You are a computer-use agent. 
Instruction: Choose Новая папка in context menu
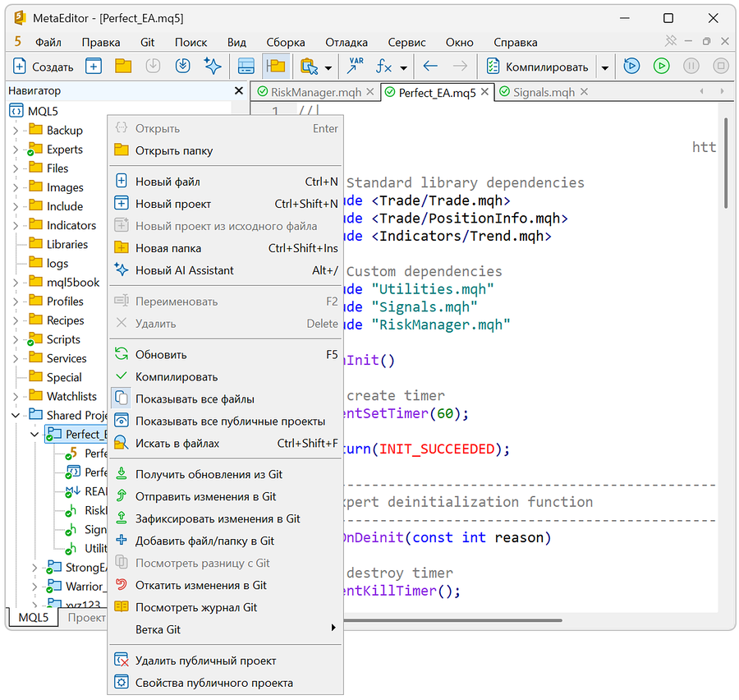pyautogui.click(x=225, y=248)
